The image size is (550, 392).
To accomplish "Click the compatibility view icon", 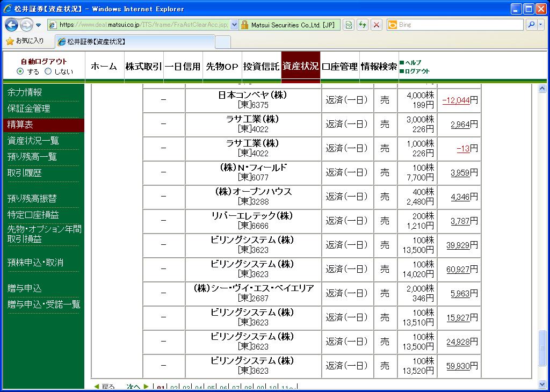I will coord(349,25).
